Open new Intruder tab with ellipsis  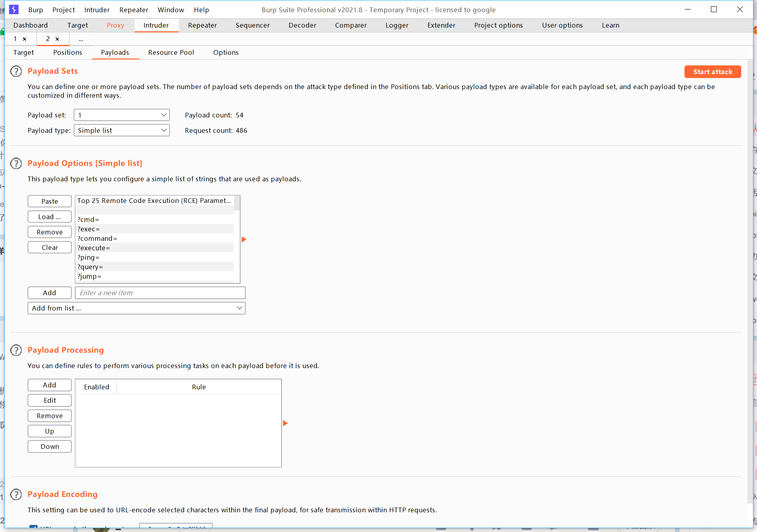tap(80, 39)
